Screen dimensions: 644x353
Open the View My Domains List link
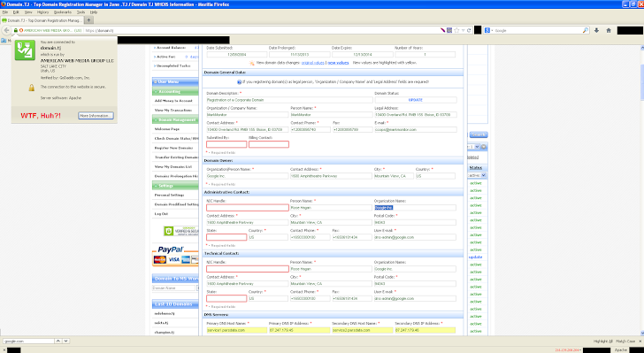pos(173,167)
